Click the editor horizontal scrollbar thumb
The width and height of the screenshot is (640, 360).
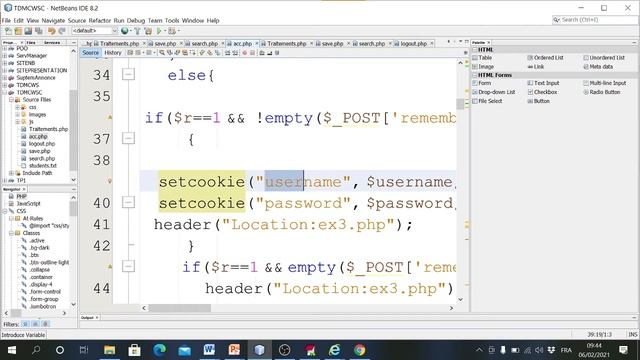[180, 308]
